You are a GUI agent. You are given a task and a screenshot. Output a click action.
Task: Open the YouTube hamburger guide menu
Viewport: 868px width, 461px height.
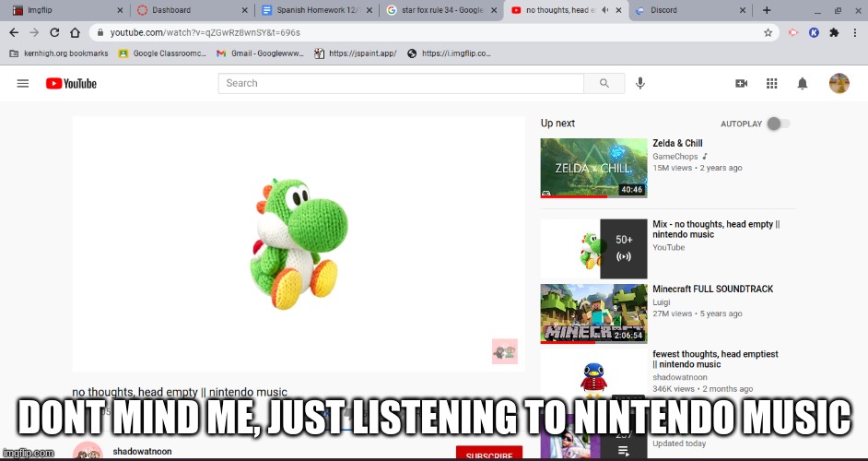pyautogui.click(x=23, y=83)
